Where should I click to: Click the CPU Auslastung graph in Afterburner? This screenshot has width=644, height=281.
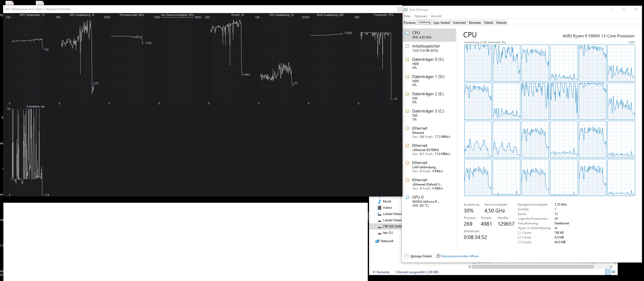pyautogui.click(x=277, y=60)
